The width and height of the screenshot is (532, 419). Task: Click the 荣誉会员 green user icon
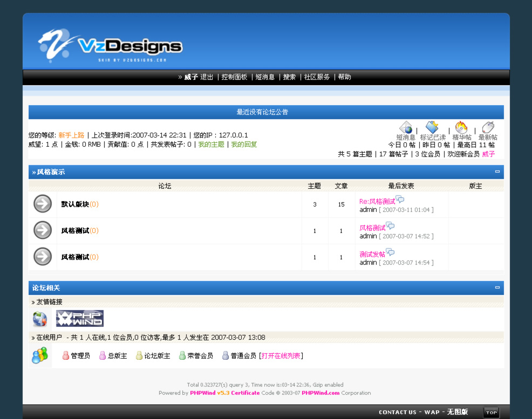click(x=182, y=355)
